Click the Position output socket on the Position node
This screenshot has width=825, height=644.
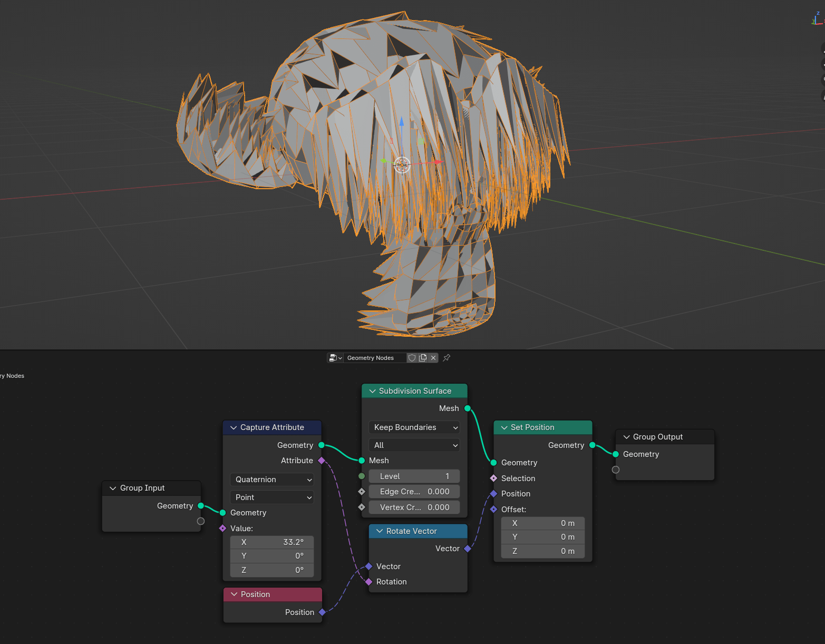322,612
